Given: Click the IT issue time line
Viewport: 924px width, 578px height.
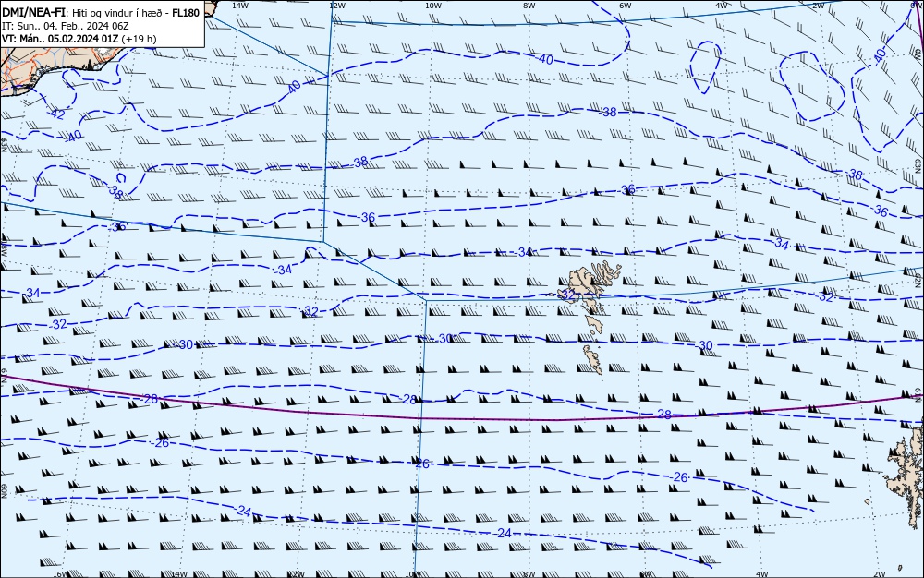Looking at the screenshot, I should click(x=66, y=26).
